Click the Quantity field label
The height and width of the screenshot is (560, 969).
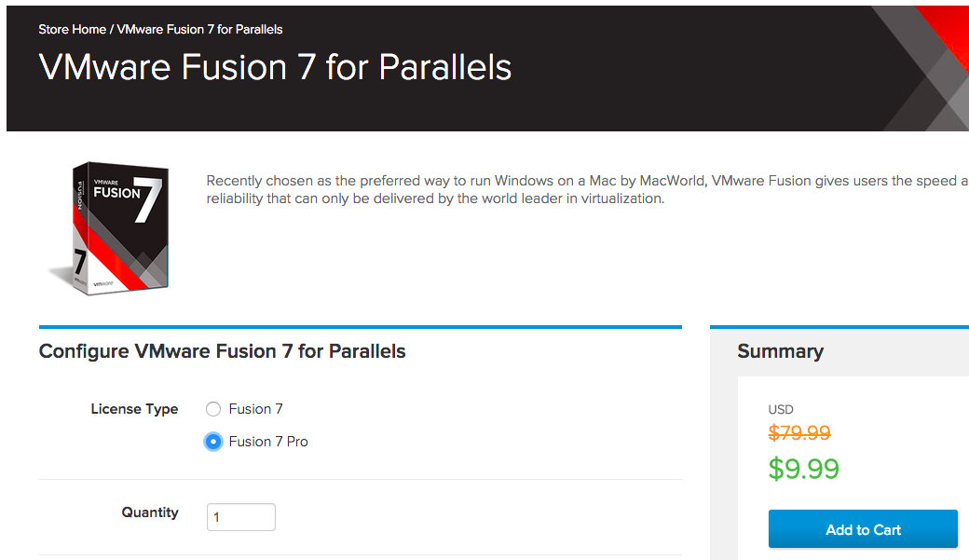pos(150,512)
